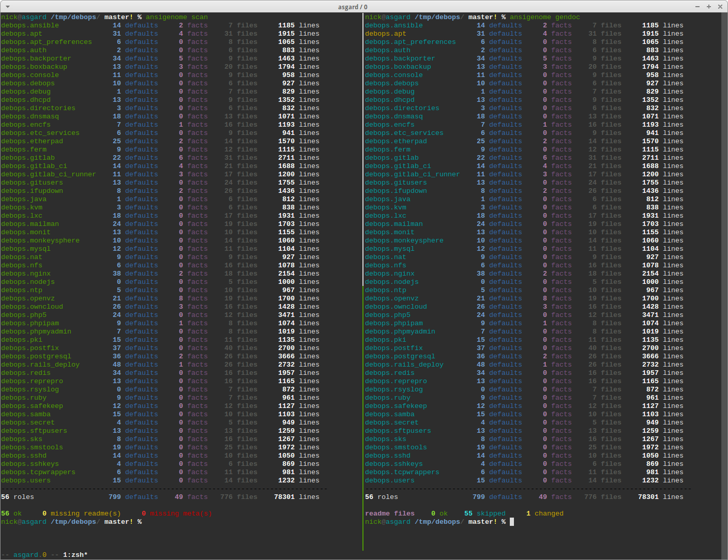Click the green vertical pane divider
728x560 pixels.
coord(363,282)
